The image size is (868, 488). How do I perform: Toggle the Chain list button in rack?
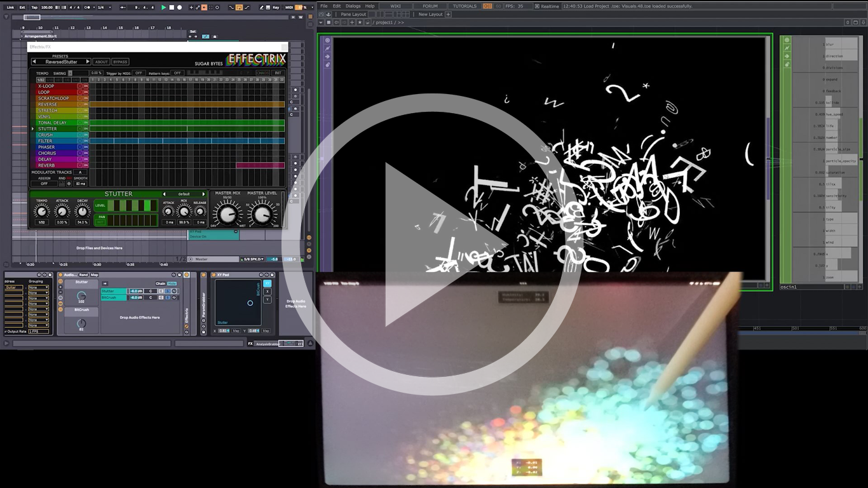(x=160, y=283)
